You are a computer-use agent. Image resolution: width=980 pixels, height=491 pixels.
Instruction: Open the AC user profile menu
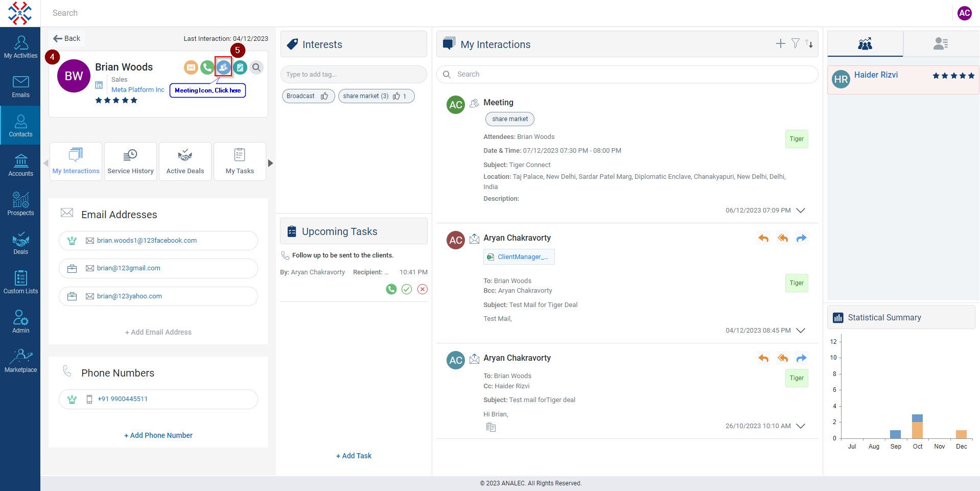tap(964, 13)
